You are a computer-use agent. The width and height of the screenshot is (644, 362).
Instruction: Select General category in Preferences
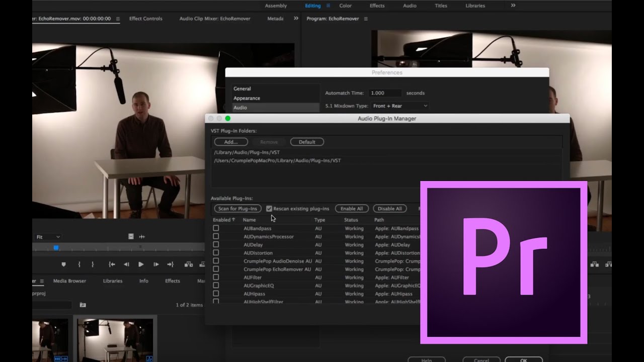276,88
